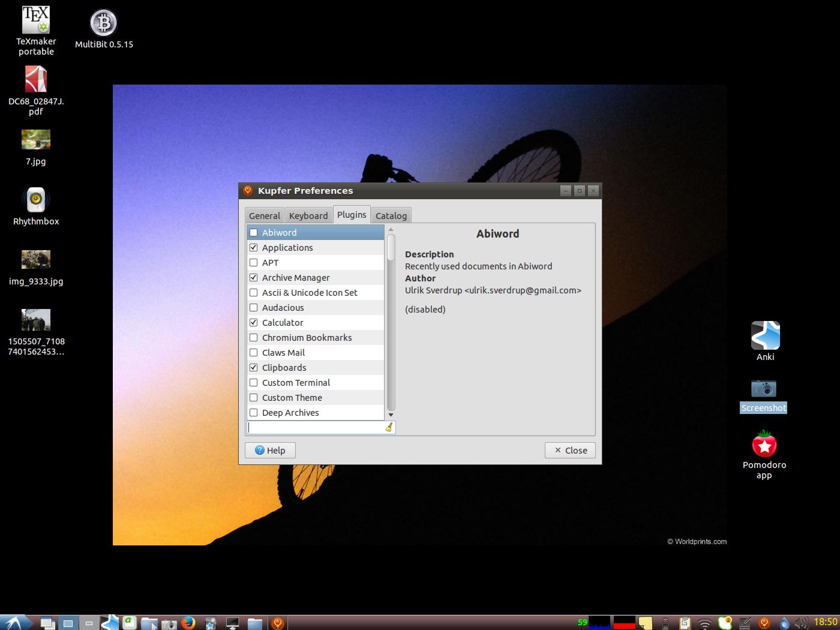Viewport: 840px width, 630px height.
Task: Click the red memory monitor in the taskbar
Action: (625, 623)
